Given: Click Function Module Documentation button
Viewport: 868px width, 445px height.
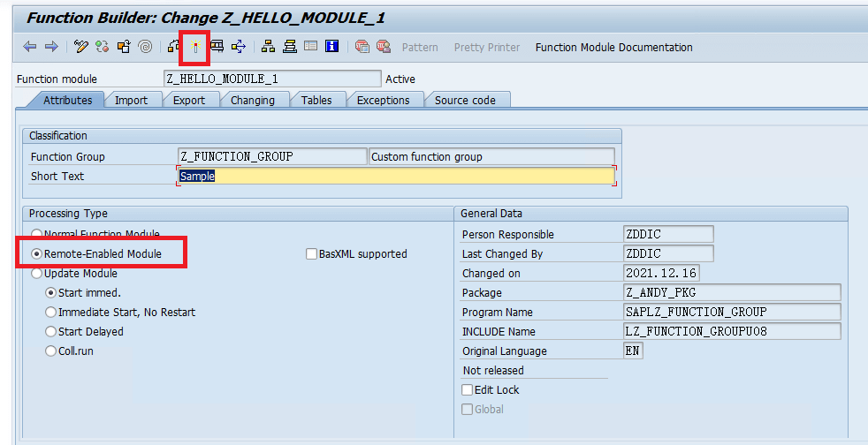Looking at the screenshot, I should tap(613, 48).
